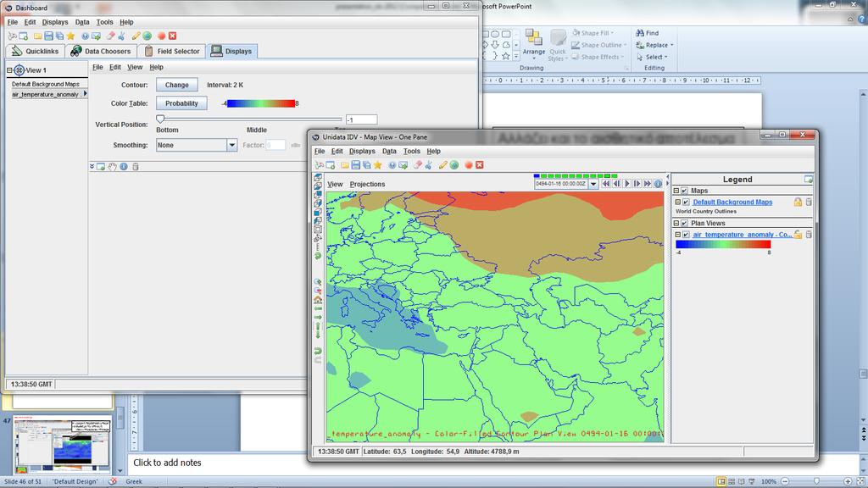Screen dimensions: 868x488
Task: Click the trash icon in Dashboard display control bar
Action: [136, 167]
